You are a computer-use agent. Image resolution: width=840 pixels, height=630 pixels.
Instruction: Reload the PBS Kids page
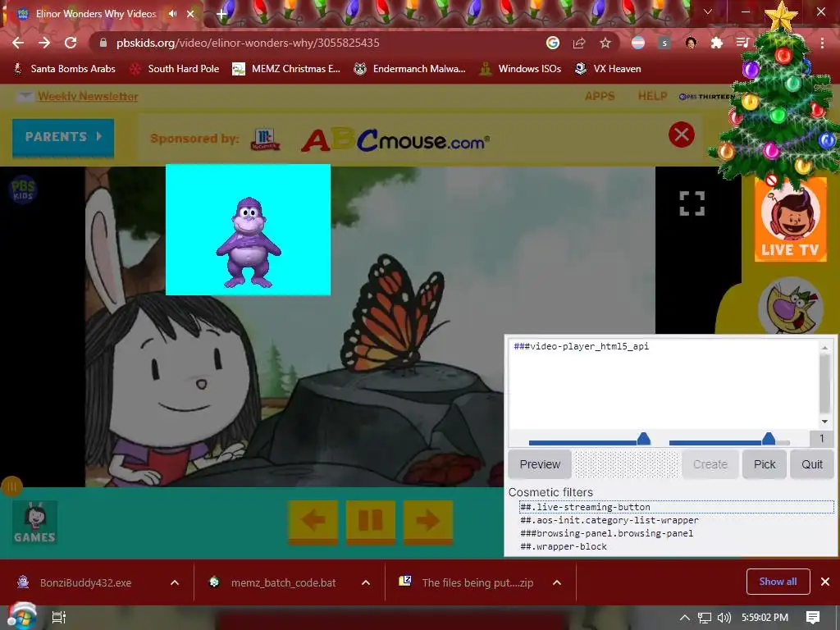71,43
